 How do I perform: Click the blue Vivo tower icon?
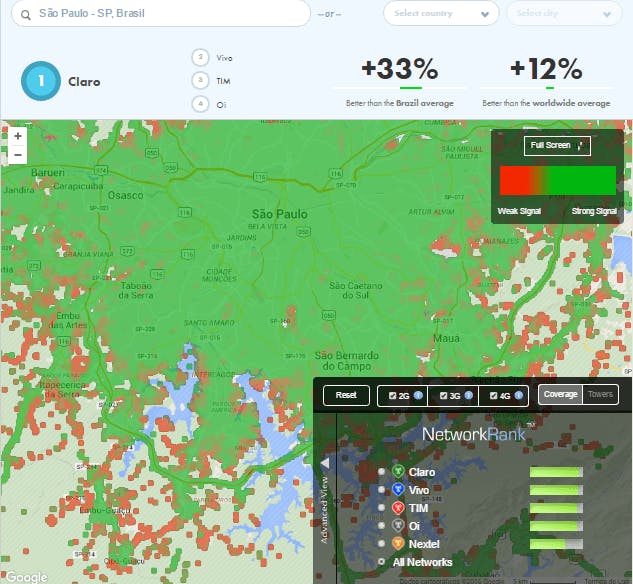[398, 490]
